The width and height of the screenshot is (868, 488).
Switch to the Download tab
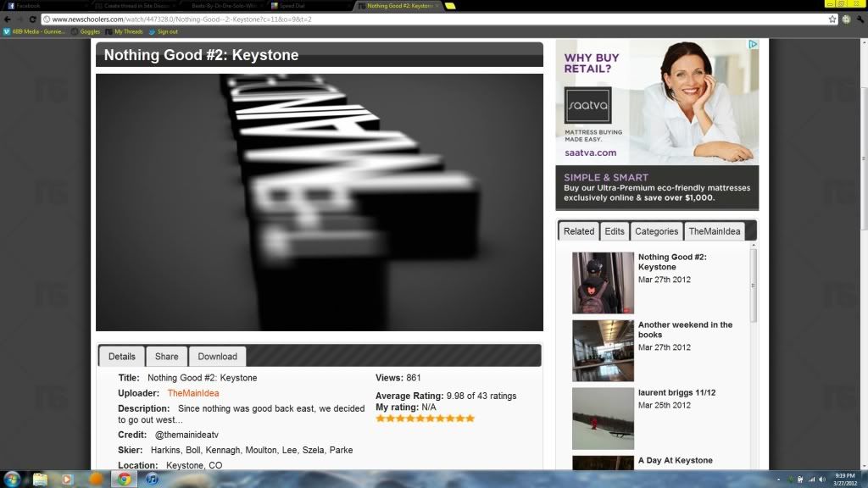click(x=218, y=357)
